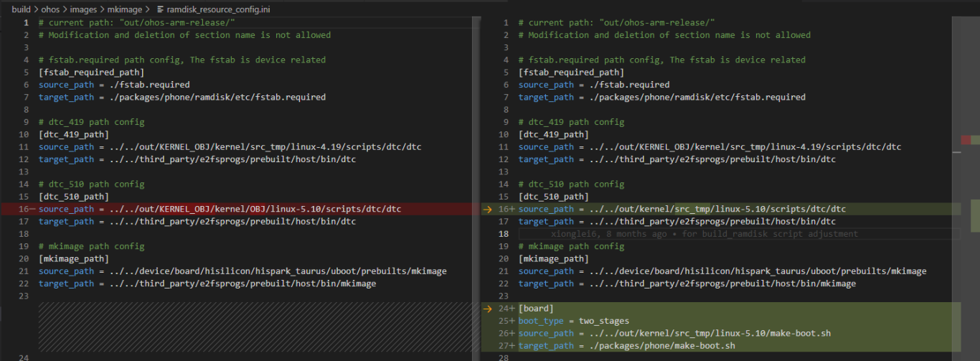Viewport: 980px width, 361px height.
Task: Click the 'target_path = ./packages/phone/make-boot.sh' line
Action: coord(627,346)
